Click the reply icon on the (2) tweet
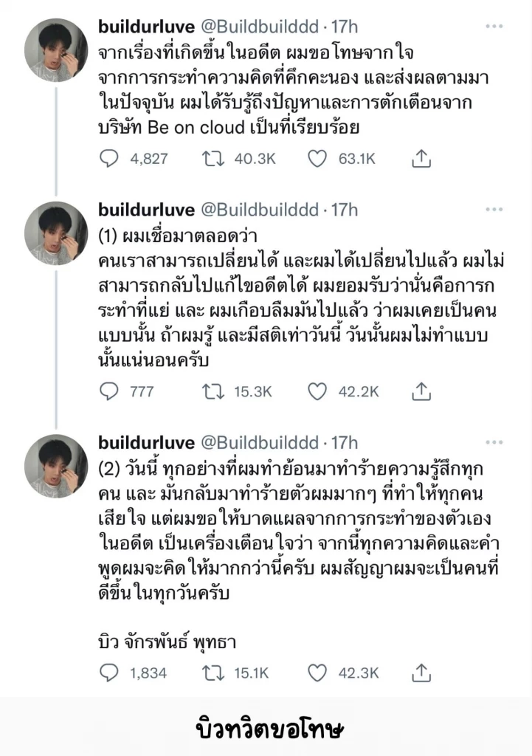 pyautogui.click(x=111, y=672)
